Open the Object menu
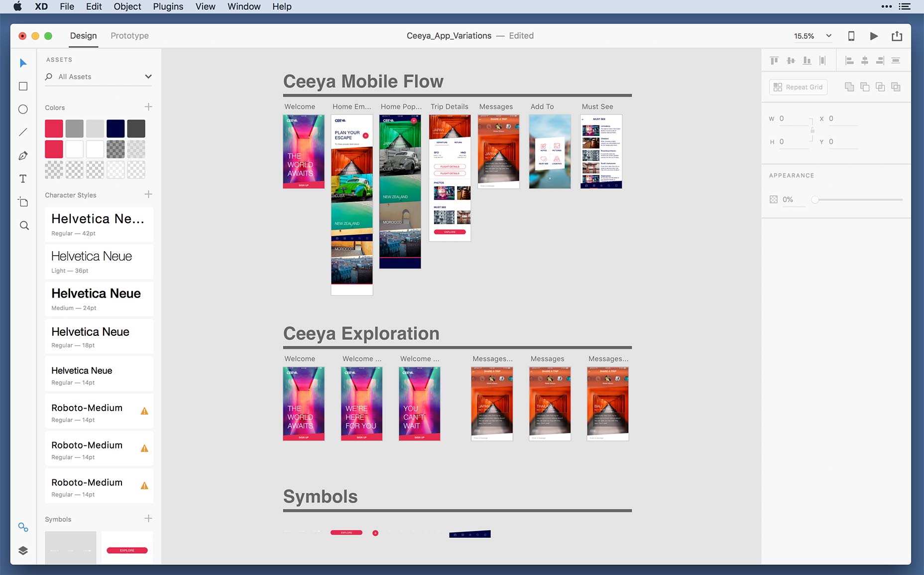924x575 pixels. click(x=127, y=6)
